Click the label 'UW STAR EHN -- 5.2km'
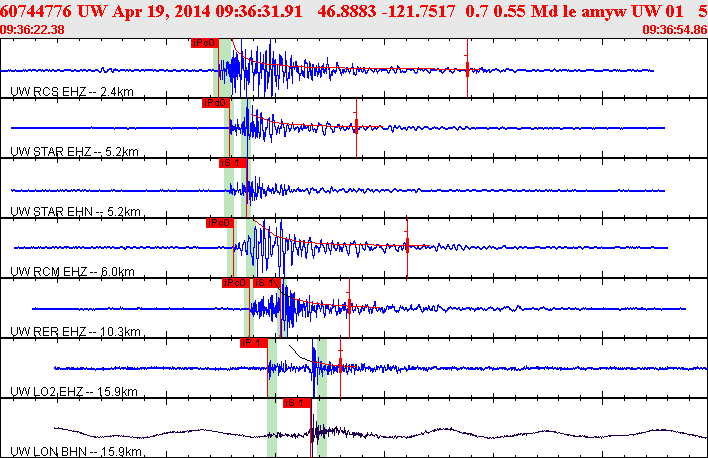The height and width of the screenshot is (458, 708). pyautogui.click(x=75, y=212)
